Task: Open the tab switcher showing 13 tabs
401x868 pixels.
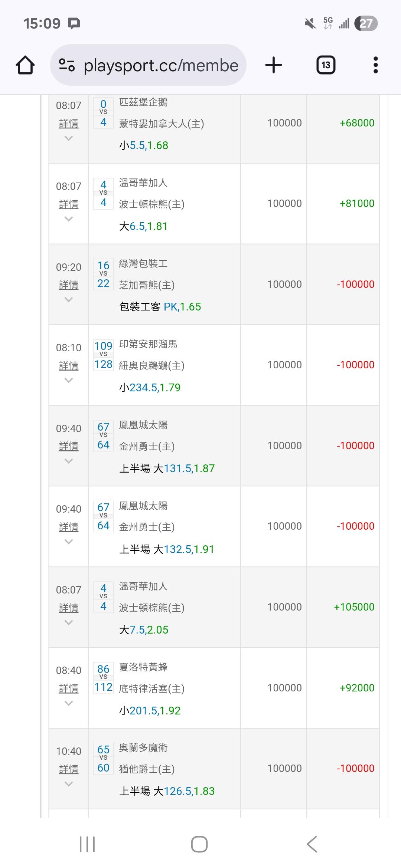Action: pos(326,65)
